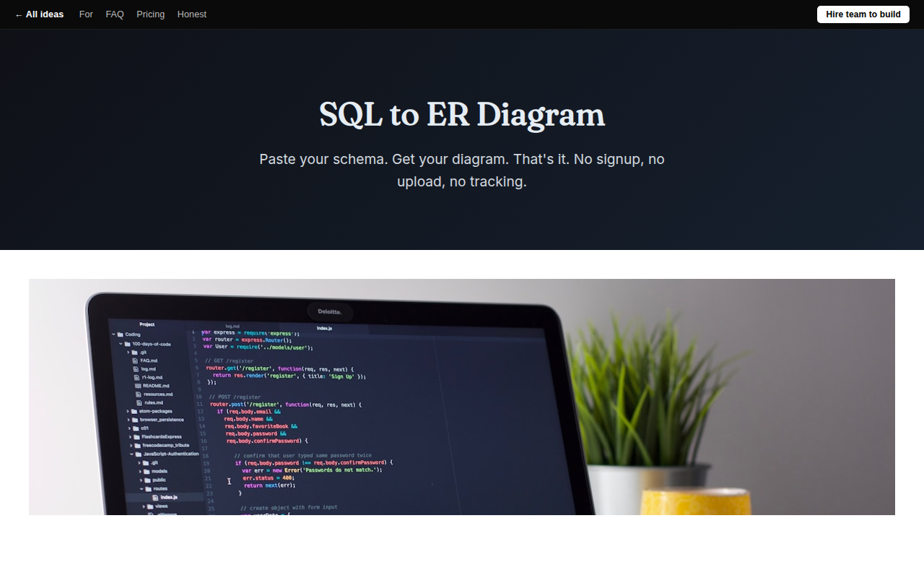Click the laptop code editor hero image

462,397
